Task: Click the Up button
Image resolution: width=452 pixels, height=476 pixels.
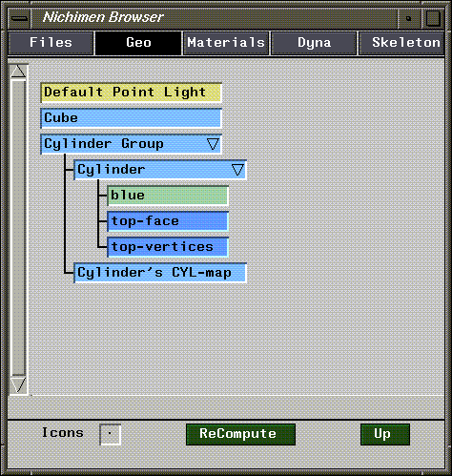Action: 385,434
